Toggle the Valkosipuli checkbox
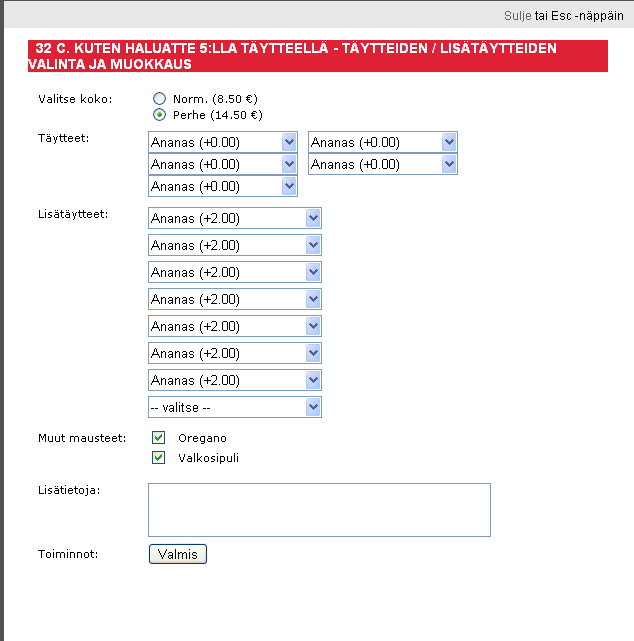The image size is (634, 641). 159,458
